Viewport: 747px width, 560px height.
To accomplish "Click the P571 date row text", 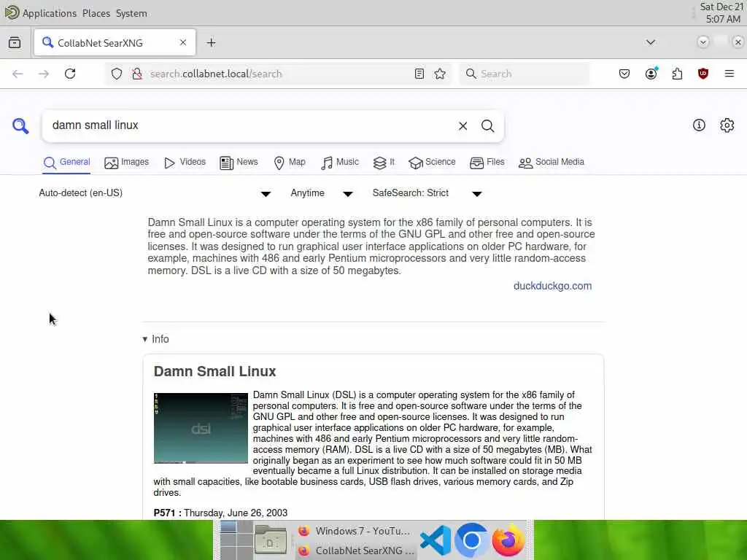I will 220,513.
